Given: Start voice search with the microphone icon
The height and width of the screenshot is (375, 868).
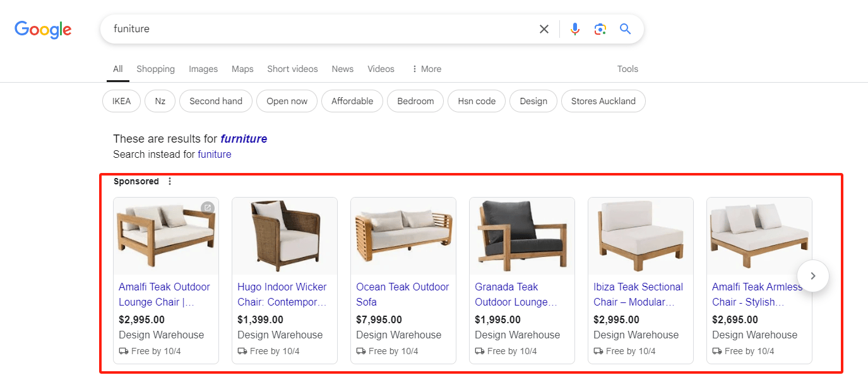Looking at the screenshot, I should click(574, 29).
